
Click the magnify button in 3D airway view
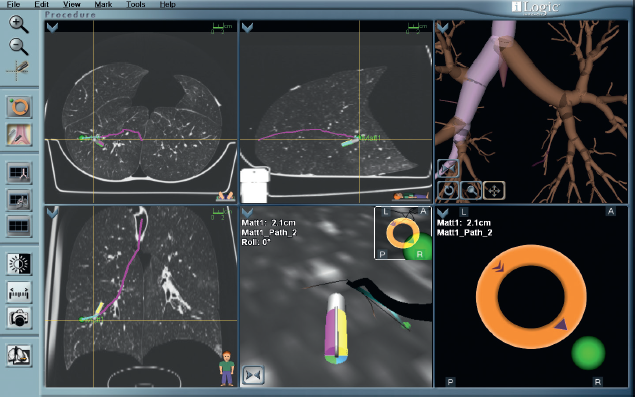pos(471,190)
